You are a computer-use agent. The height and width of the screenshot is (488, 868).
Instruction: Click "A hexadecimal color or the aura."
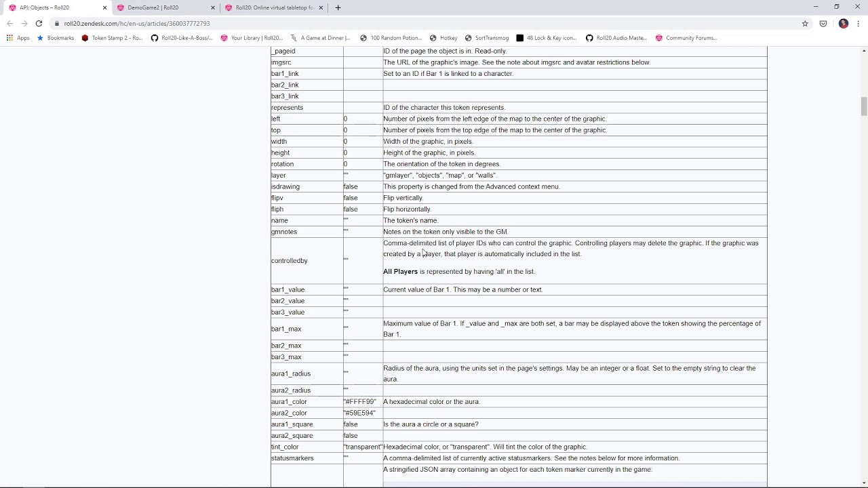pos(431,402)
